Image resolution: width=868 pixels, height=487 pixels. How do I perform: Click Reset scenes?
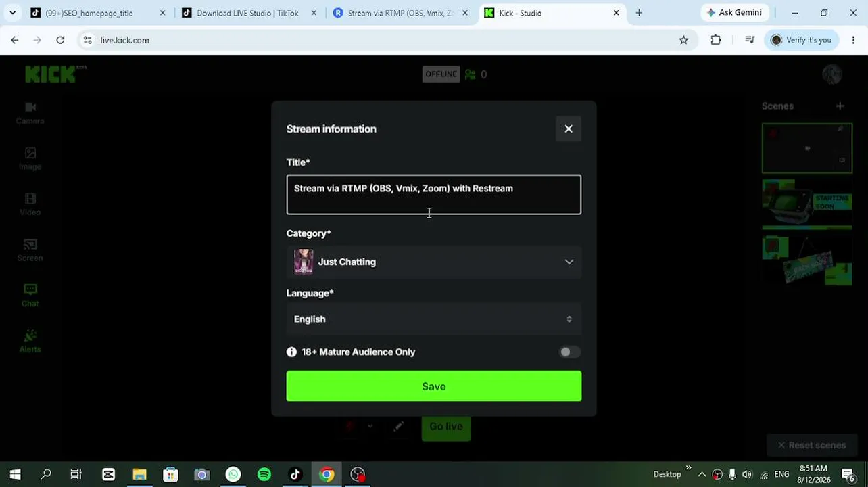tap(811, 445)
